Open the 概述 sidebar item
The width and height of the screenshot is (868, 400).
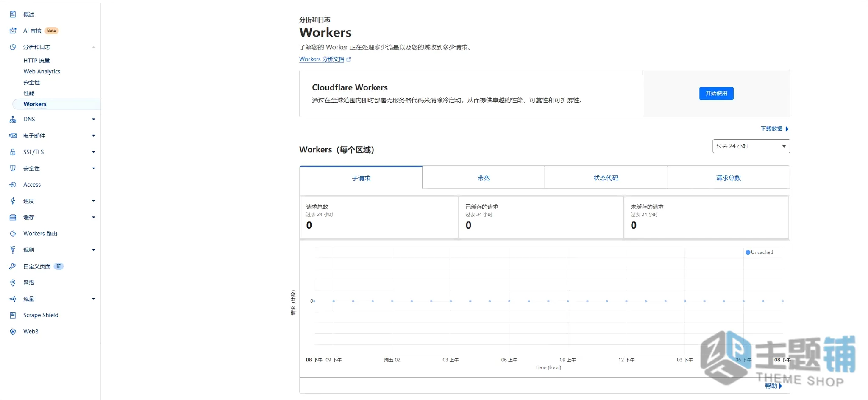[29, 14]
